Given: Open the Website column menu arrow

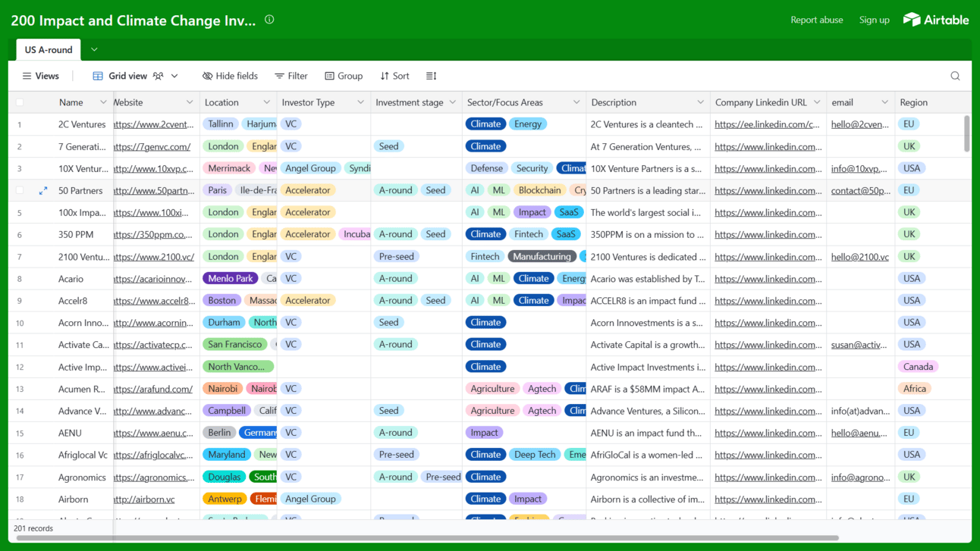Looking at the screenshot, I should pyautogui.click(x=190, y=102).
